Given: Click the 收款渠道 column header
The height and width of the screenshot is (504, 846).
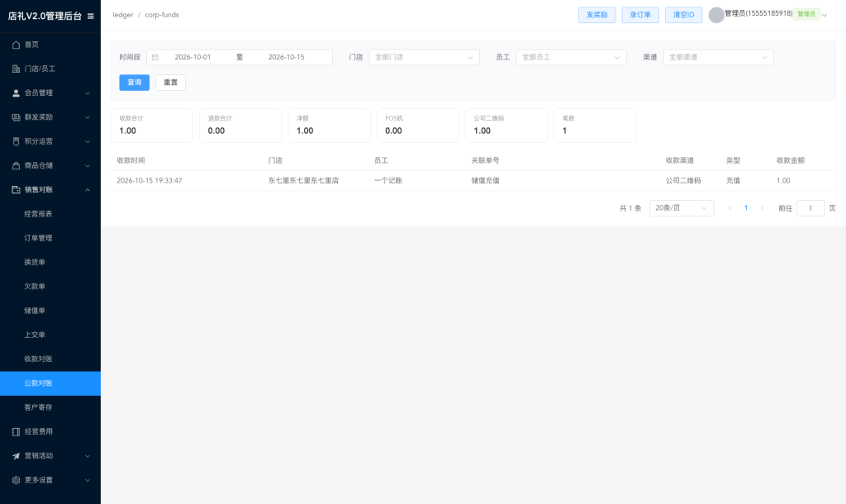Looking at the screenshot, I should click(680, 161).
